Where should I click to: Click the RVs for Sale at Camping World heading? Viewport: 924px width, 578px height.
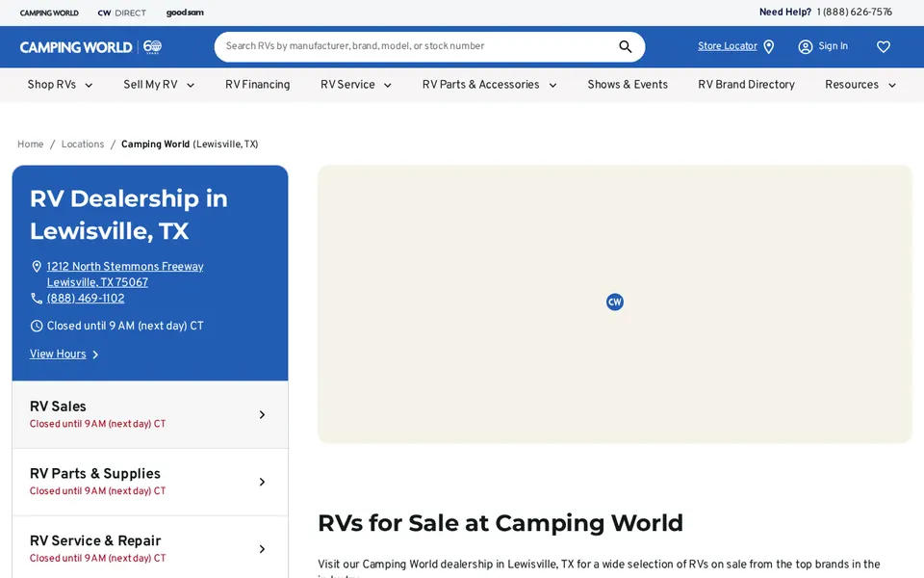500,523
